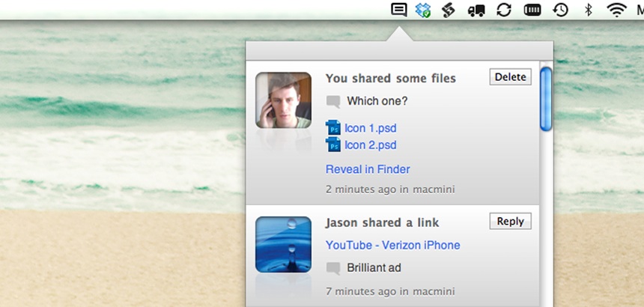Viewport: 644px width, 307px height.
Task: Open the Dropbox menu bar icon
Action: (423, 10)
